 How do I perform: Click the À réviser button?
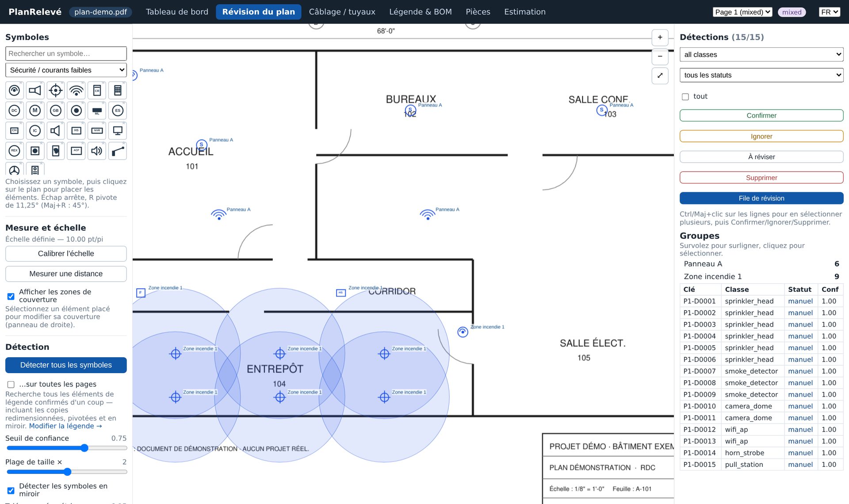[x=761, y=157]
